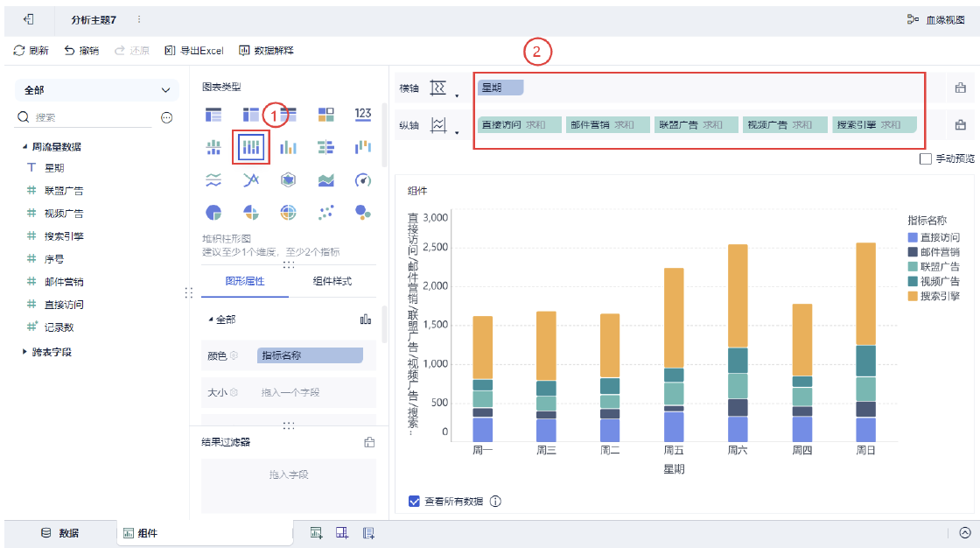Screen dimensions: 980x548
Task: Switch to the 组件样式 tab
Action: point(332,282)
